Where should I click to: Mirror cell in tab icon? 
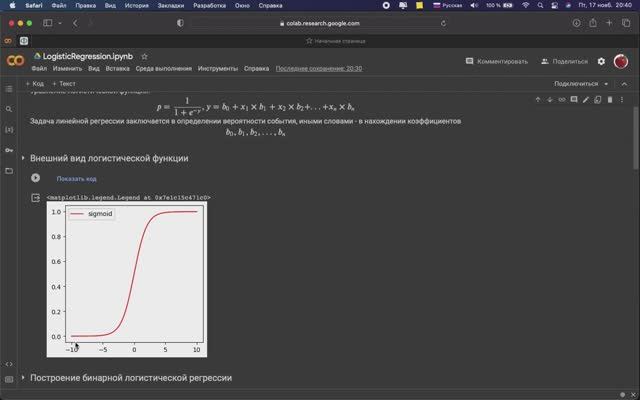point(598,100)
